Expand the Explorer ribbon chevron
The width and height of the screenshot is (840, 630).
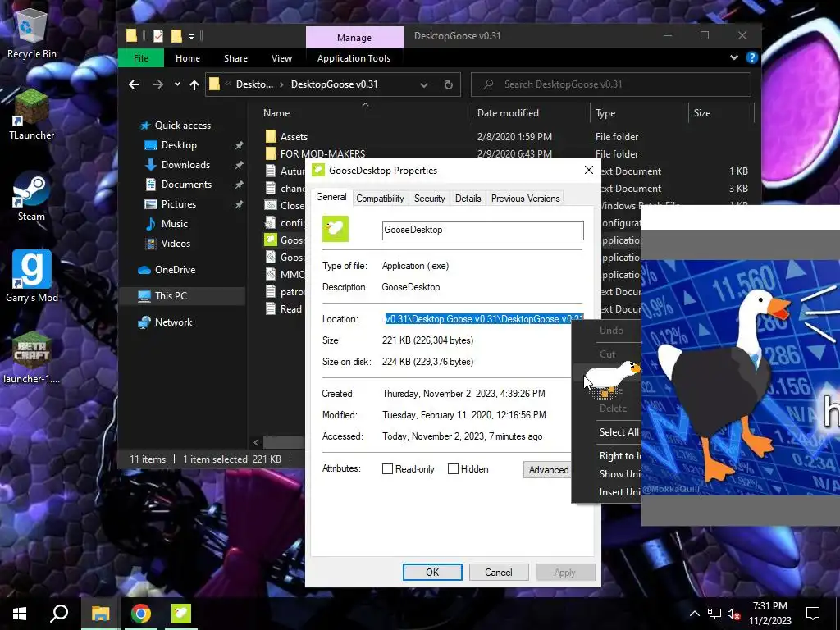point(734,58)
